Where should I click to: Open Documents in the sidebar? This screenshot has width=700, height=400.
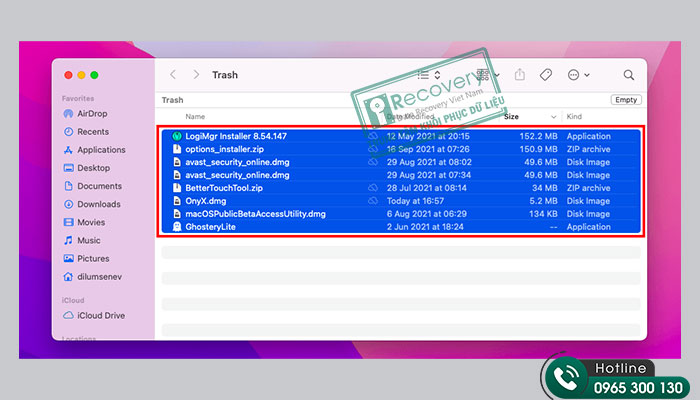tap(93, 186)
